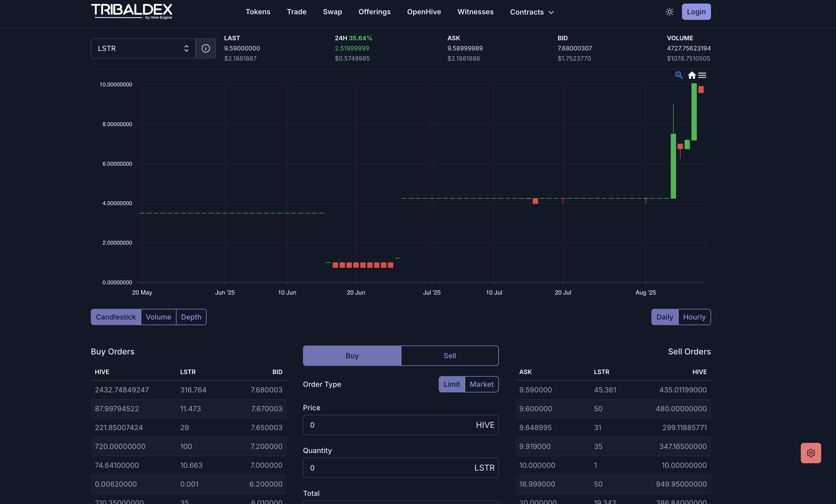Select Daily chart interval
This screenshot has width=836, height=504.
665,317
